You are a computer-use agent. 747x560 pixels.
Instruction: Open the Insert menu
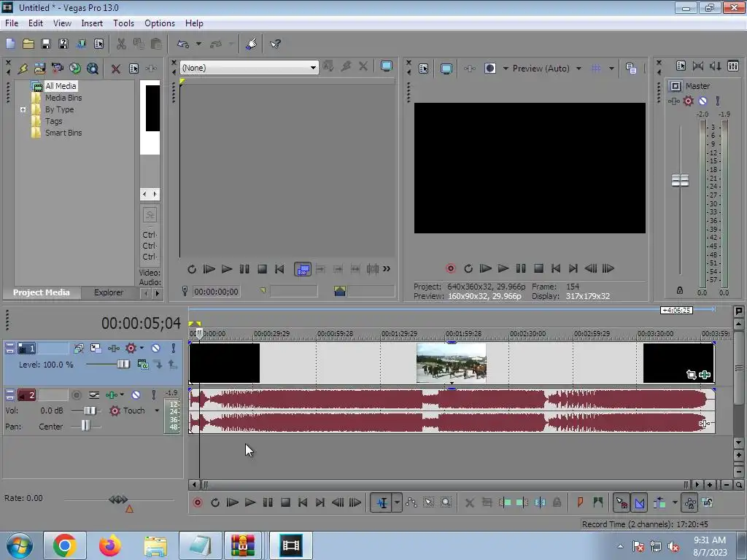tap(92, 23)
